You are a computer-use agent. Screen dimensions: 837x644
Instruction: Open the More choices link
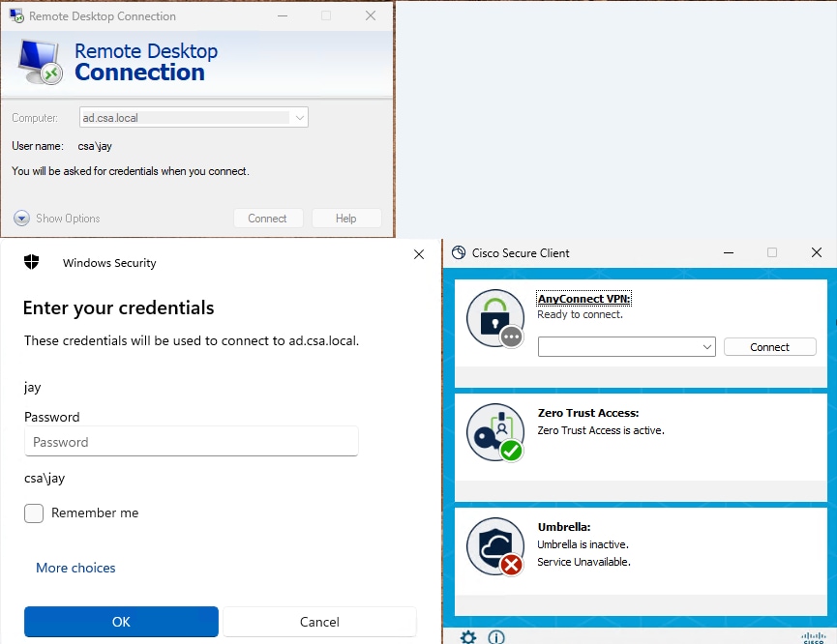tap(75, 568)
